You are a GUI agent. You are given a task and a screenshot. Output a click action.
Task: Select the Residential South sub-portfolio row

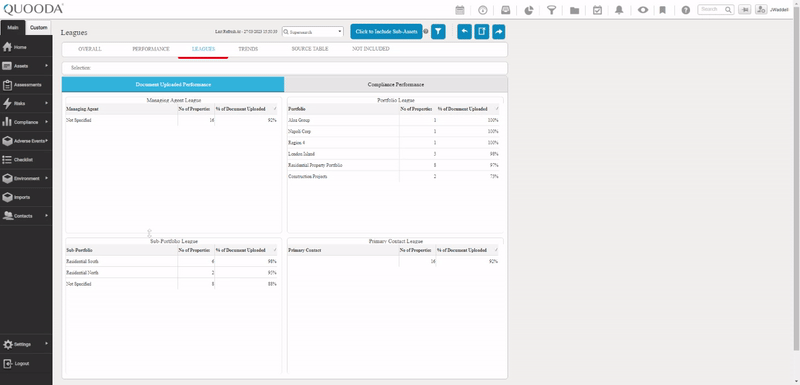pyautogui.click(x=171, y=261)
